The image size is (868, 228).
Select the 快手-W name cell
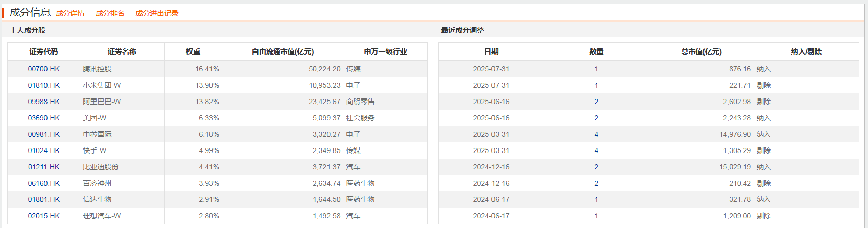point(122,150)
